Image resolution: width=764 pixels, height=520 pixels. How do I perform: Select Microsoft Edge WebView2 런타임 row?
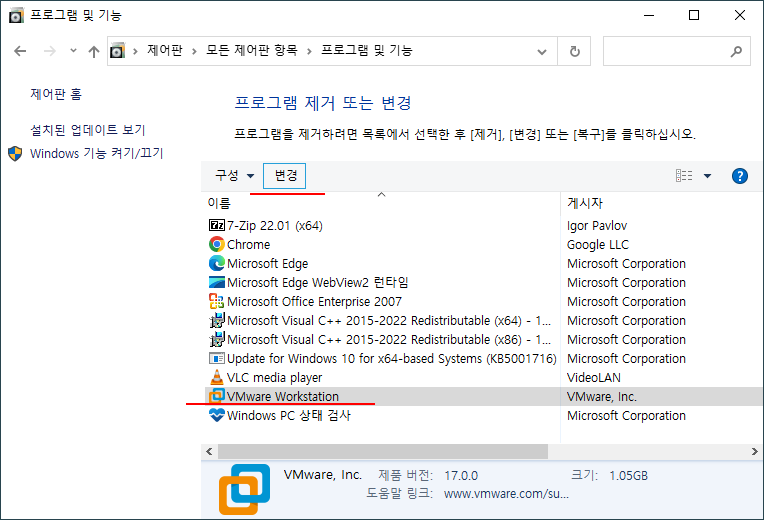482,282
